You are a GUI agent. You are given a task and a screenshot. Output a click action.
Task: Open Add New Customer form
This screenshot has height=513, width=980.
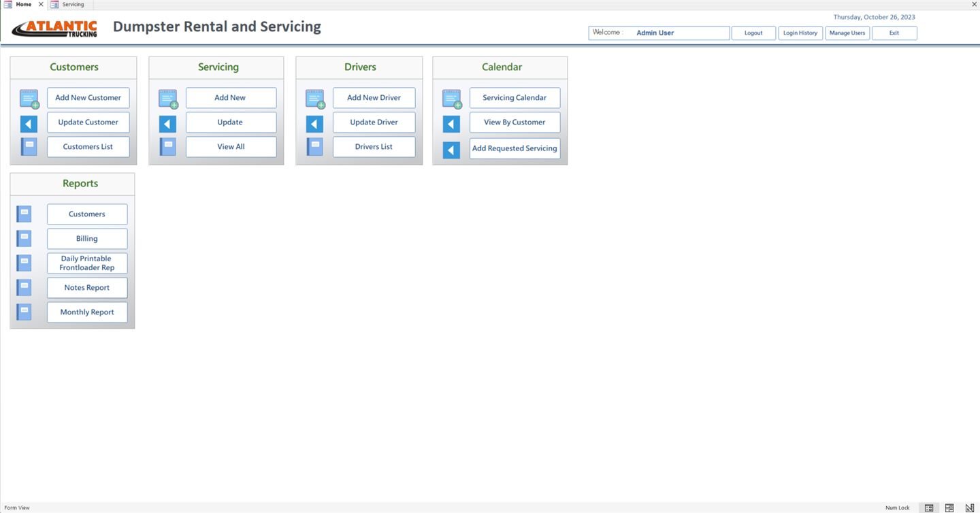click(x=88, y=97)
